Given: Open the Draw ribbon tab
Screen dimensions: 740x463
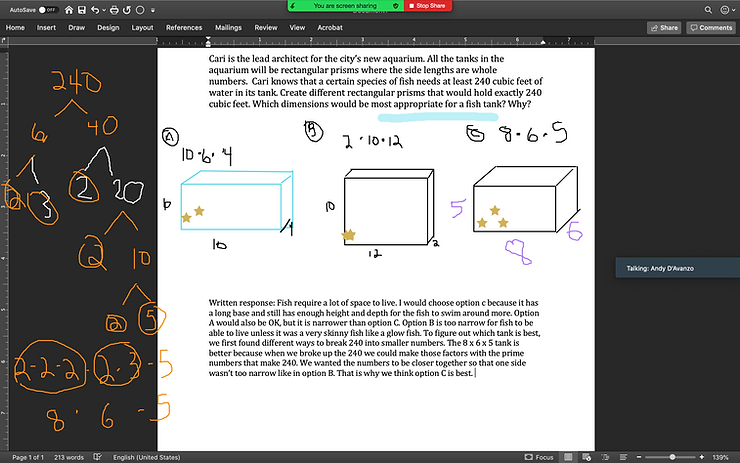Looking at the screenshot, I should (76, 27).
